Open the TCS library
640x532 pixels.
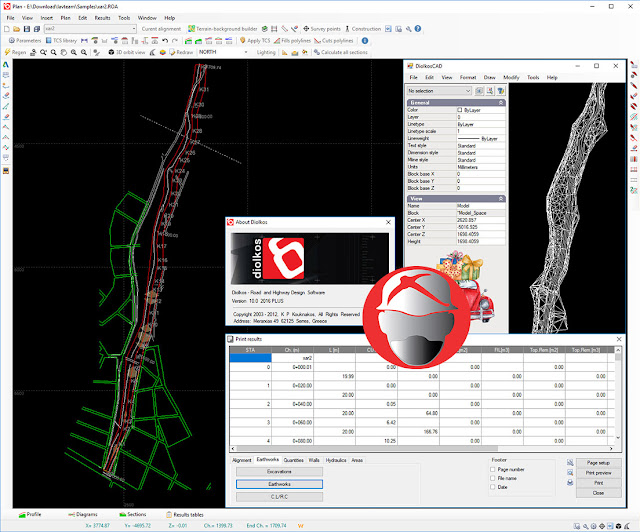point(61,41)
